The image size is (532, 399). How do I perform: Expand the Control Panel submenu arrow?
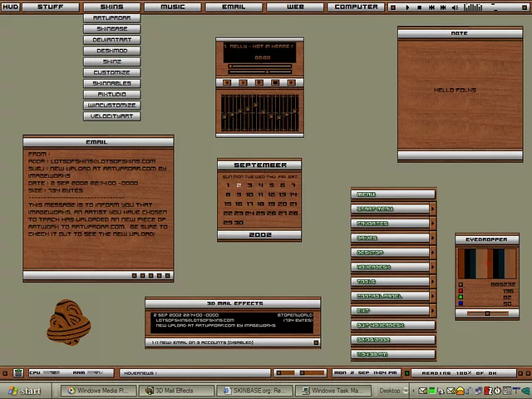pyautogui.click(x=432, y=296)
